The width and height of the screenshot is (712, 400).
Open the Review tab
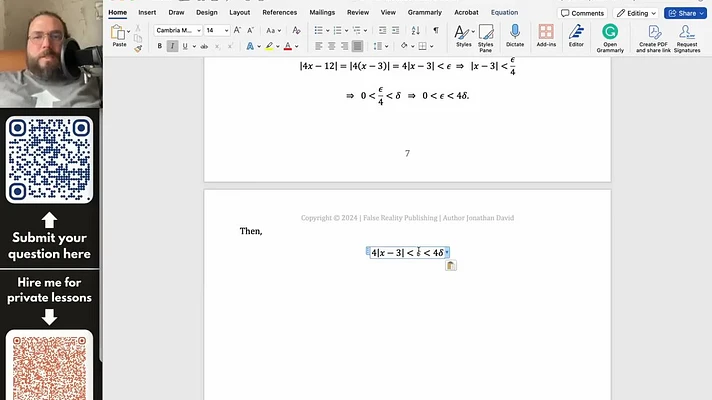(x=358, y=13)
